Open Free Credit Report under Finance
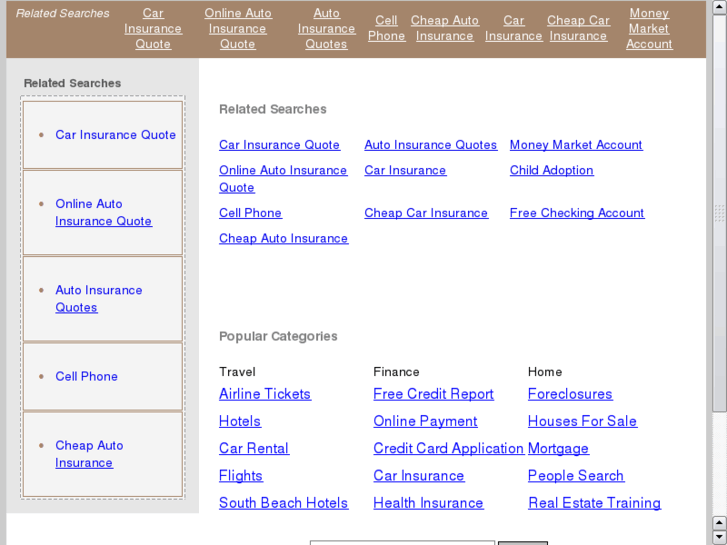 (x=434, y=394)
